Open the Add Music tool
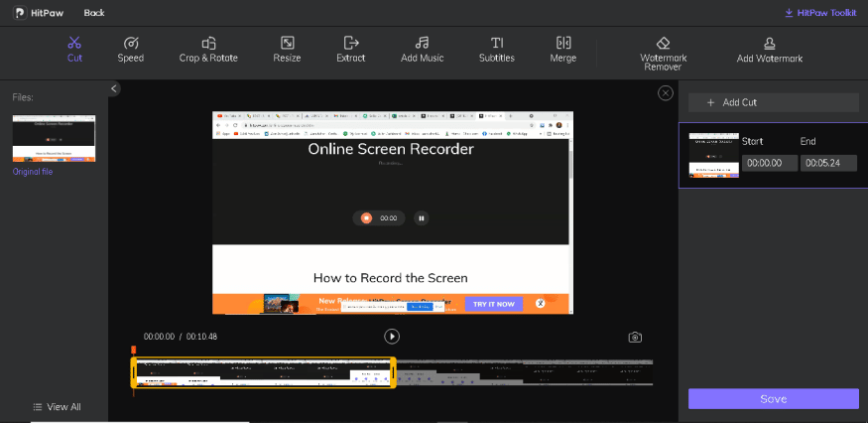Viewport: 868px width, 423px height. (422, 49)
